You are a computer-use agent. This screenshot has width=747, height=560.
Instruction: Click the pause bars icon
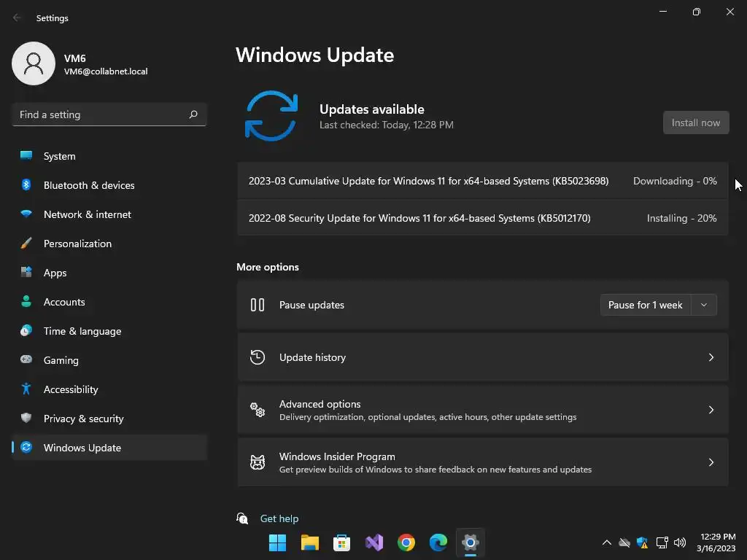258,305
